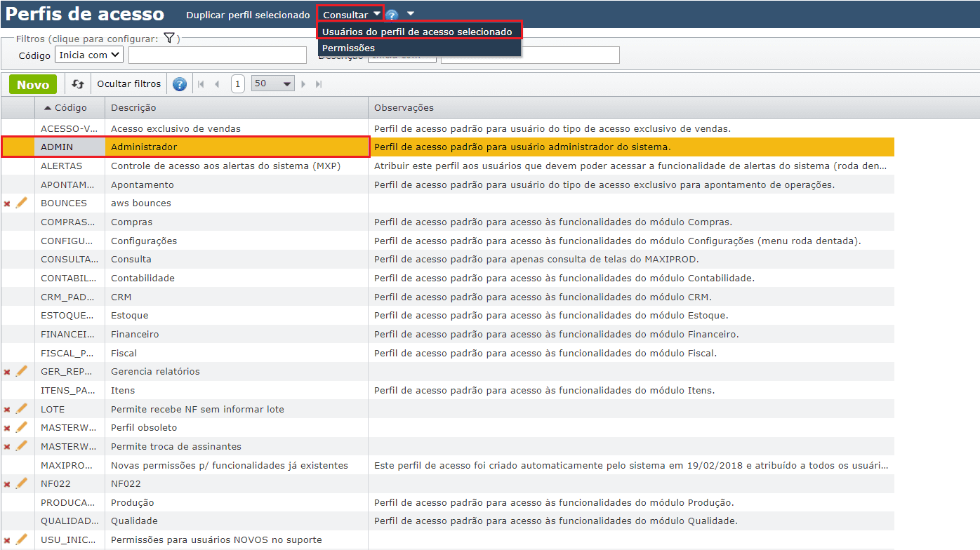Delete the GER_REP profile row

pyautogui.click(x=7, y=372)
